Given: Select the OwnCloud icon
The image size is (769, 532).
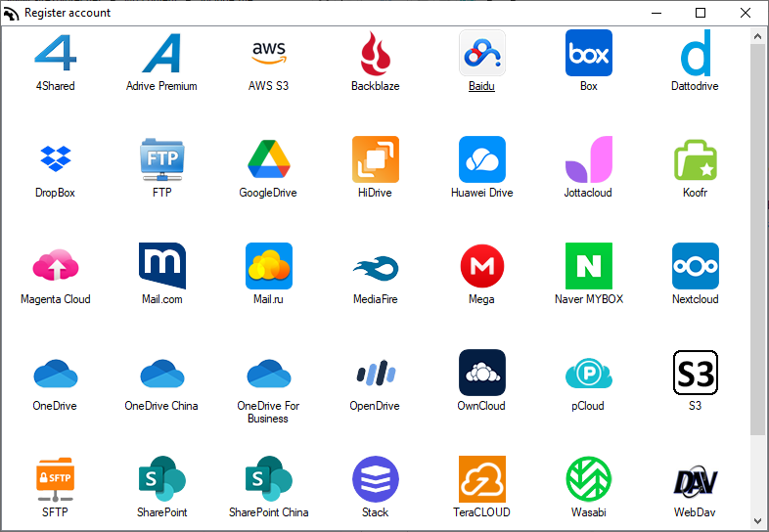Looking at the screenshot, I should pyautogui.click(x=482, y=373).
